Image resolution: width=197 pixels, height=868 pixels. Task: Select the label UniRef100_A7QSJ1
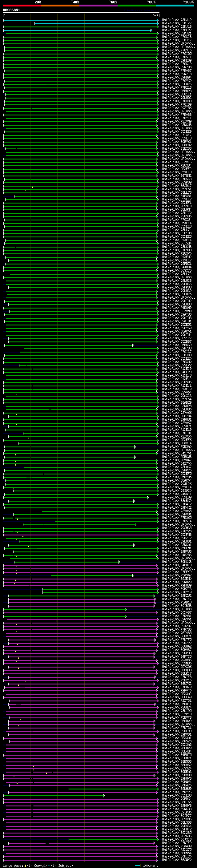tap(177, 57)
